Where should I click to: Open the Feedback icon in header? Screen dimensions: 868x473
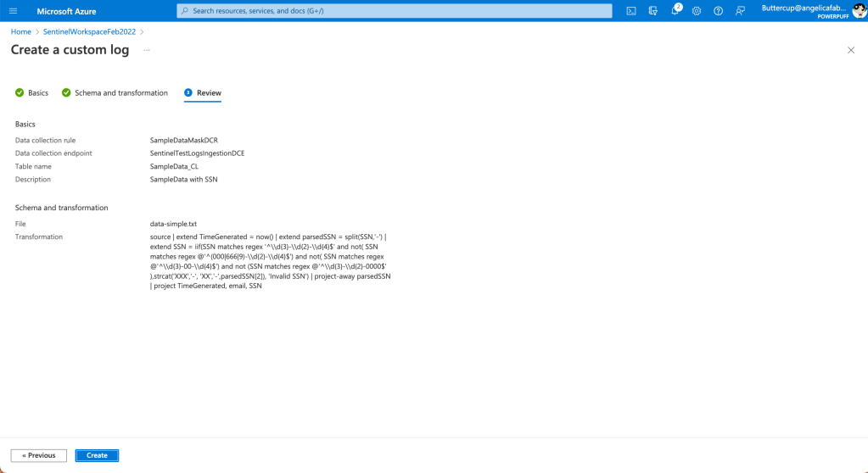coord(740,11)
